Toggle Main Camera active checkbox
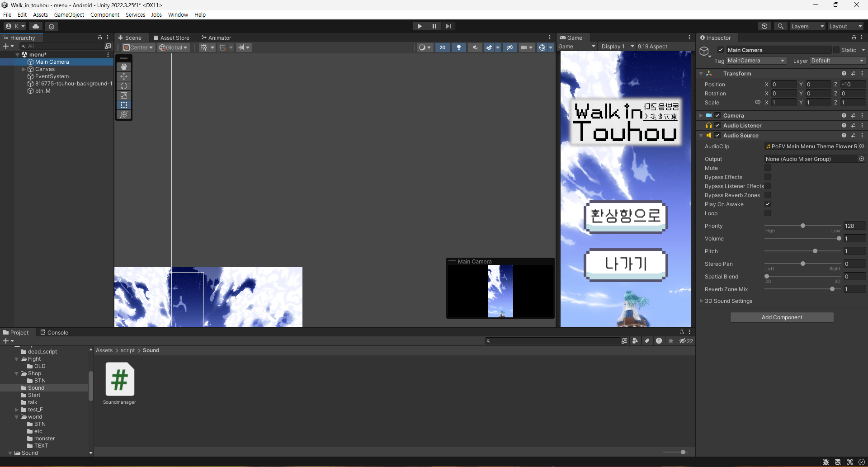The height and width of the screenshot is (467, 868). [721, 50]
